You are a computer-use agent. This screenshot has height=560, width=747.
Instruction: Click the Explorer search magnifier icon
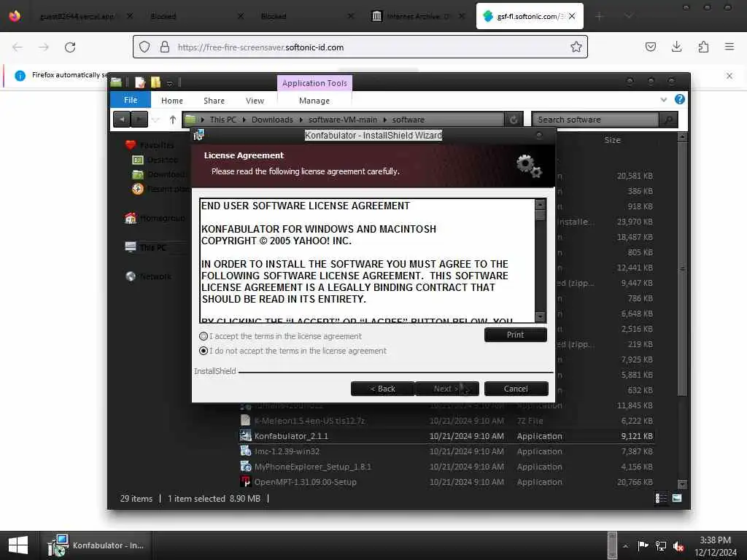[668, 120]
